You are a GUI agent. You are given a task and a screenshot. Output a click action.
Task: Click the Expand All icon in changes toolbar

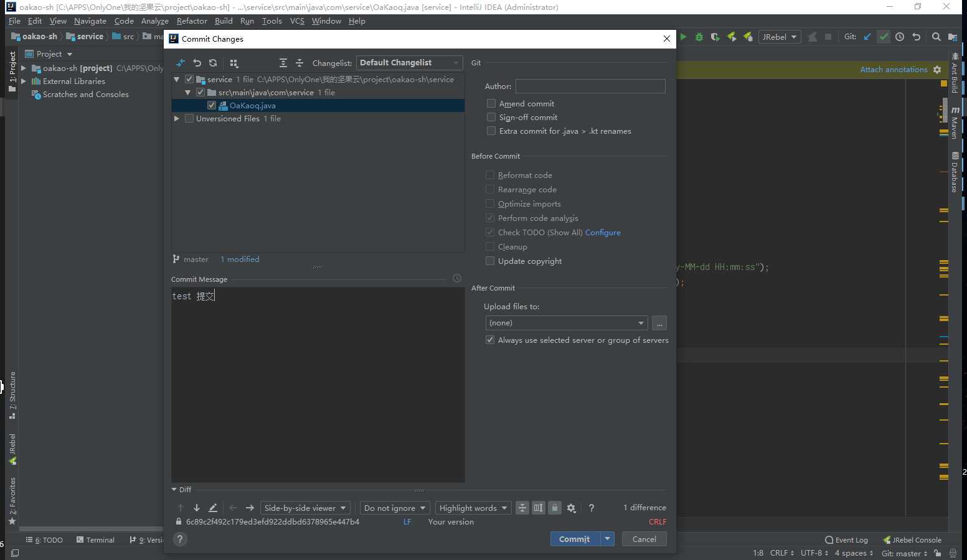point(283,63)
